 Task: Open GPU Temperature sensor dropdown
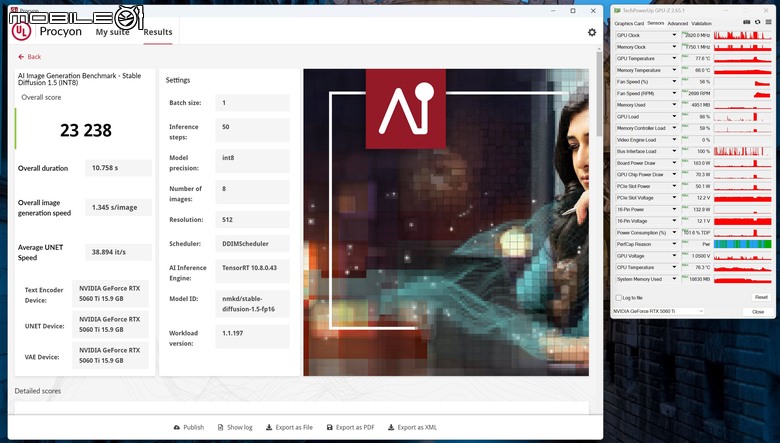click(x=674, y=58)
